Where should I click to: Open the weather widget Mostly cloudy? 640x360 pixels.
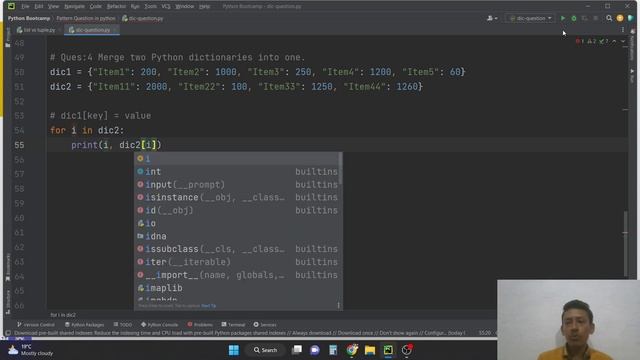31,350
